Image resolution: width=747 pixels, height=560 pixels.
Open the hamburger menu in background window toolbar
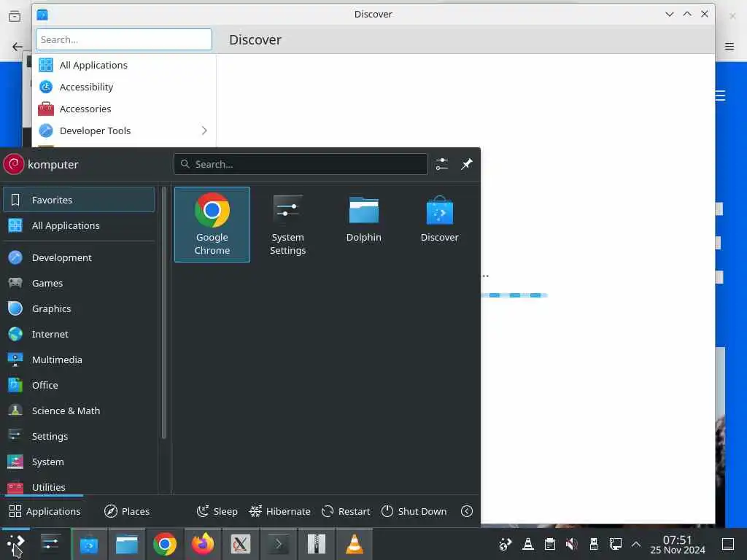pyautogui.click(x=729, y=46)
